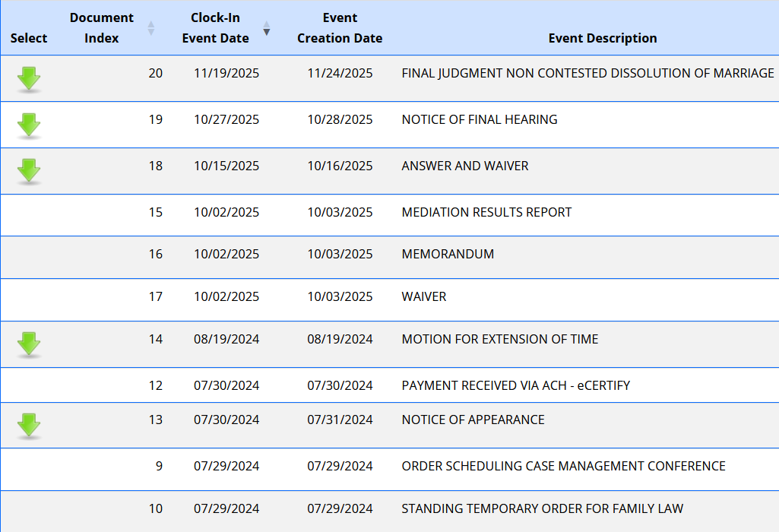Click the 08/19/2024 event creation date
Screen dimensions: 779x532
(x=340, y=340)
